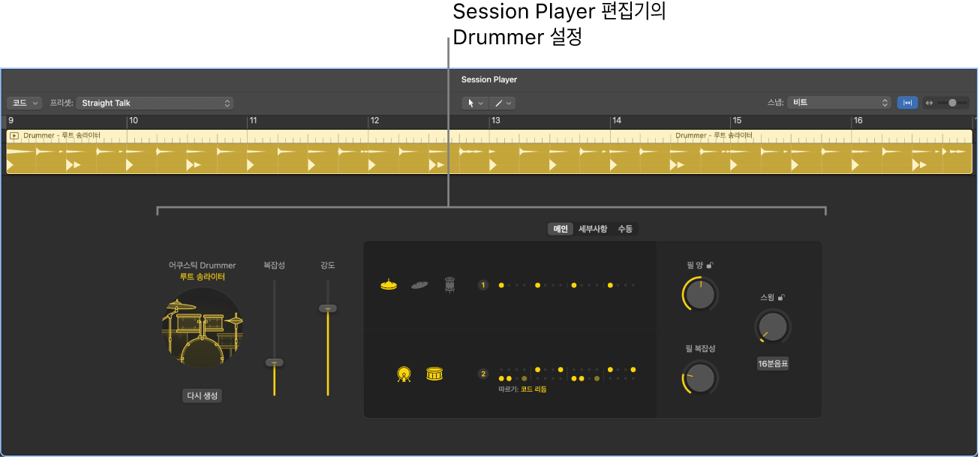Click the 필 복잡성 knob
The image size is (980, 457).
pos(700,377)
